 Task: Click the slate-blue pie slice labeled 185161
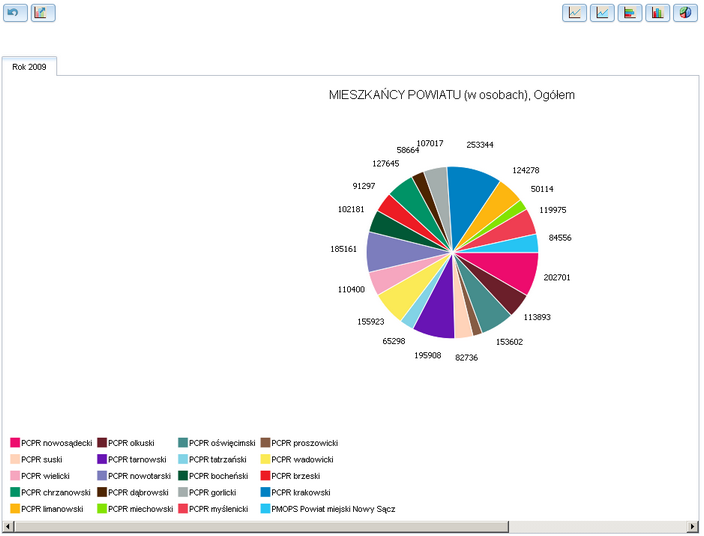click(385, 252)
